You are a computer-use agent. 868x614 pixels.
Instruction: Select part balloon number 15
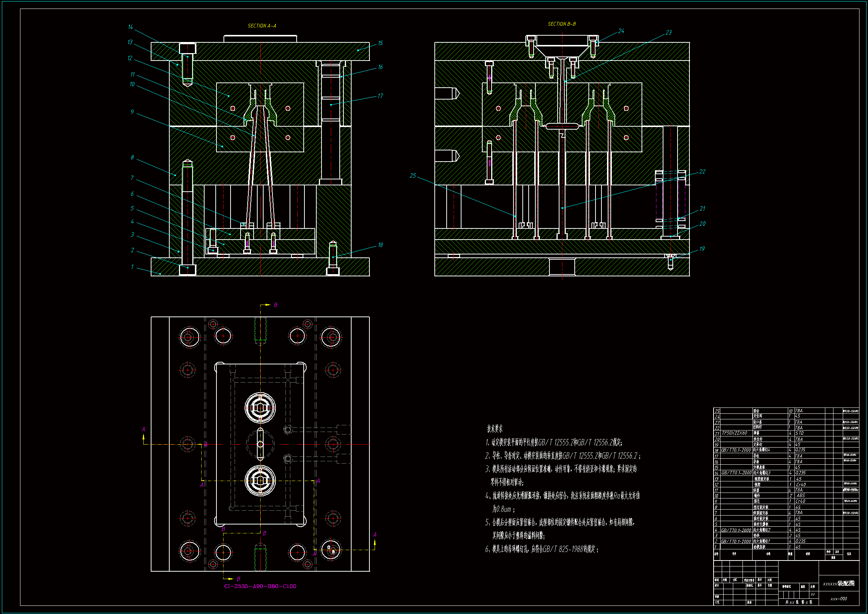[380, 43]
